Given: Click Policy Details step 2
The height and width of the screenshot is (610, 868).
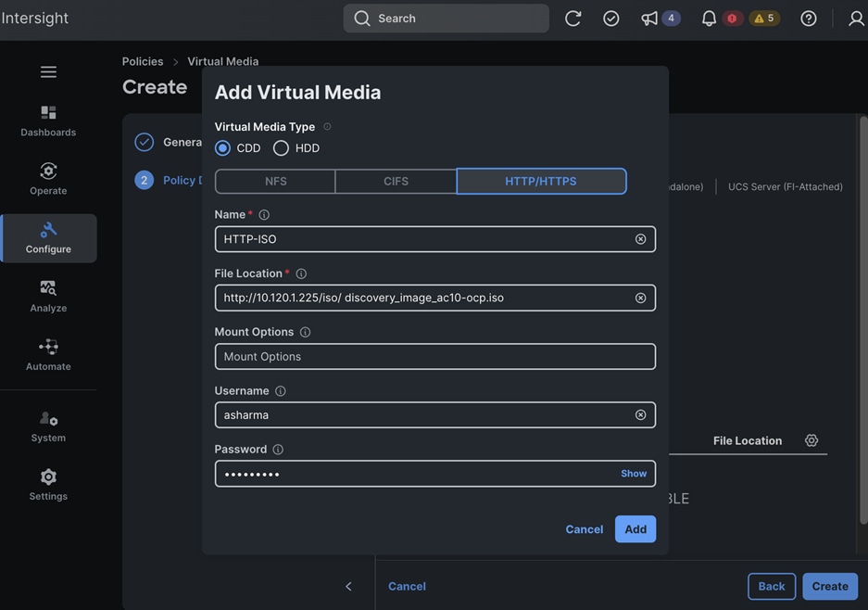Looking at the screenshot, I should coord(169,180).
